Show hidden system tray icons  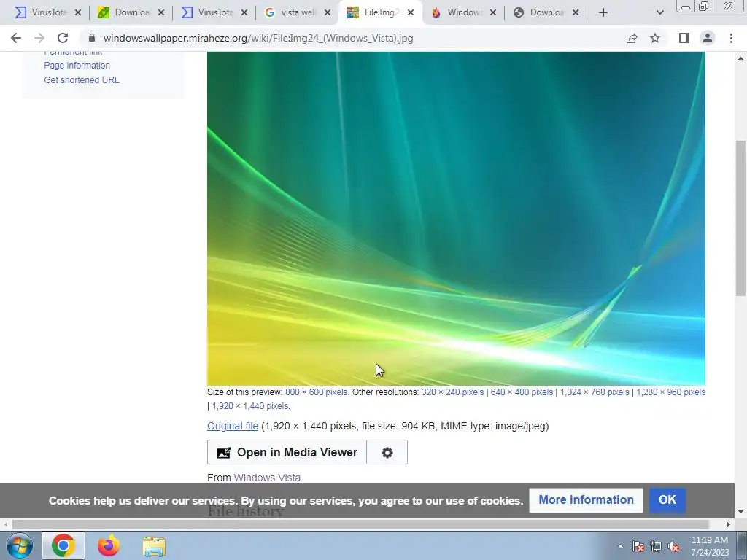point(620,546)
